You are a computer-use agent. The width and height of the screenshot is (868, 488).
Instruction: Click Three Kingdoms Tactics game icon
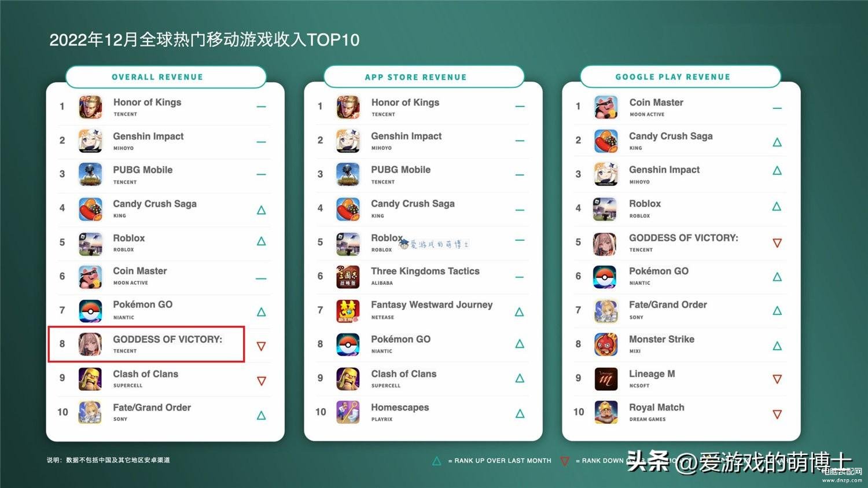click(x=348, y=277)
